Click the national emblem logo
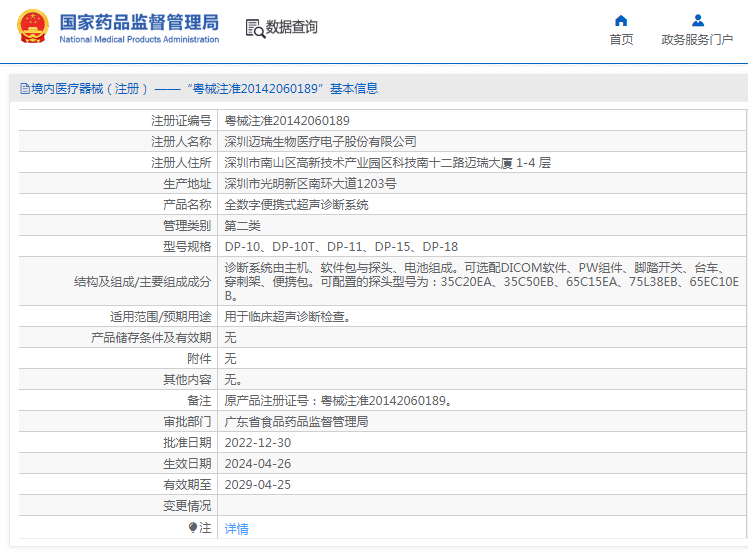748x550 pixels. click(x=32, y=27)
